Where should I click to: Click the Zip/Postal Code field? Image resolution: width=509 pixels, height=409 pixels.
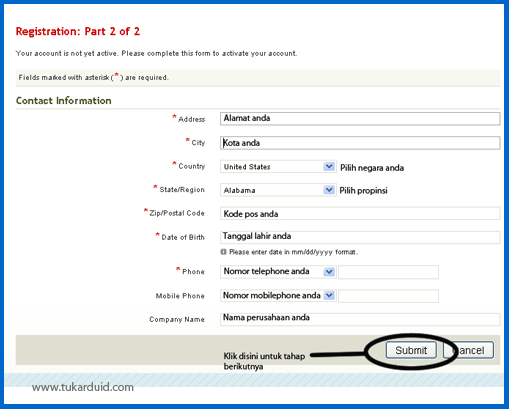coord(360,213)
